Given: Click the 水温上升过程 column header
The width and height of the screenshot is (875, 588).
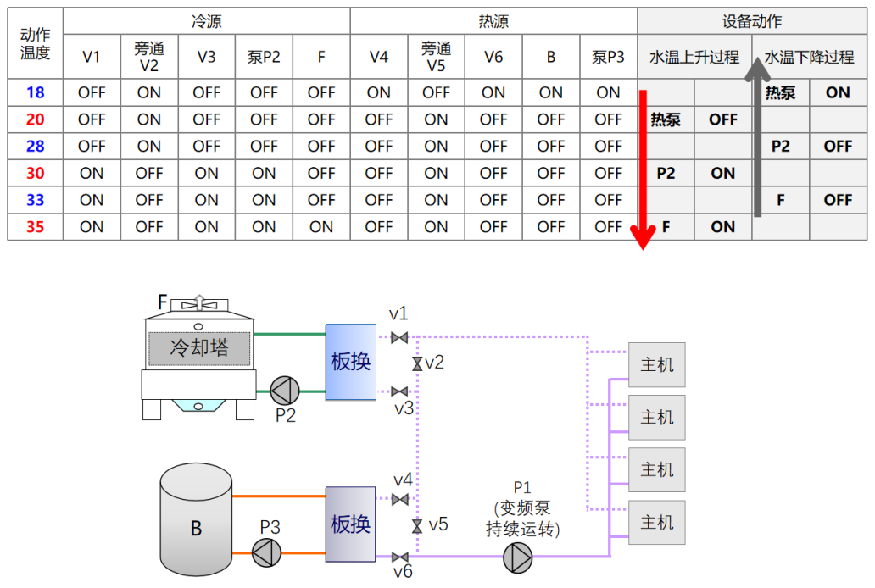Looking at the screenshot, I should click(694, 58).
